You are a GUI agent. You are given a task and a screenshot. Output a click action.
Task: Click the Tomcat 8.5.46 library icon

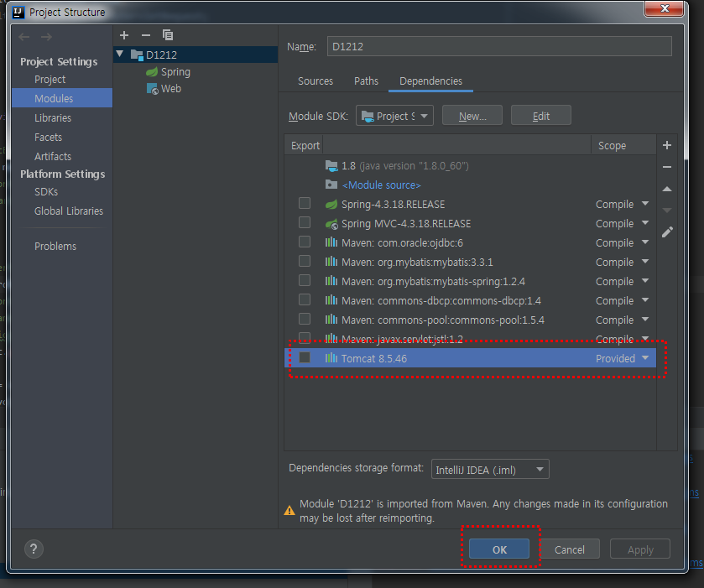click(x=331, y=358)
